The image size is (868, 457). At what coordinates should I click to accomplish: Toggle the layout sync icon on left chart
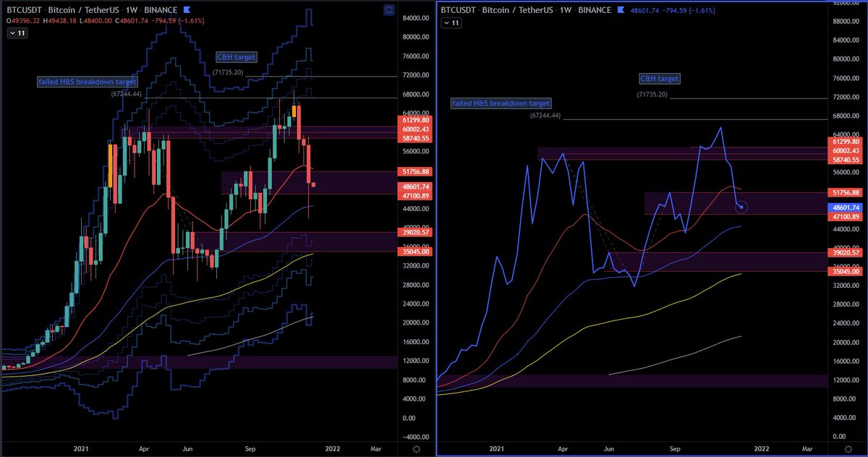click(389, 10)
